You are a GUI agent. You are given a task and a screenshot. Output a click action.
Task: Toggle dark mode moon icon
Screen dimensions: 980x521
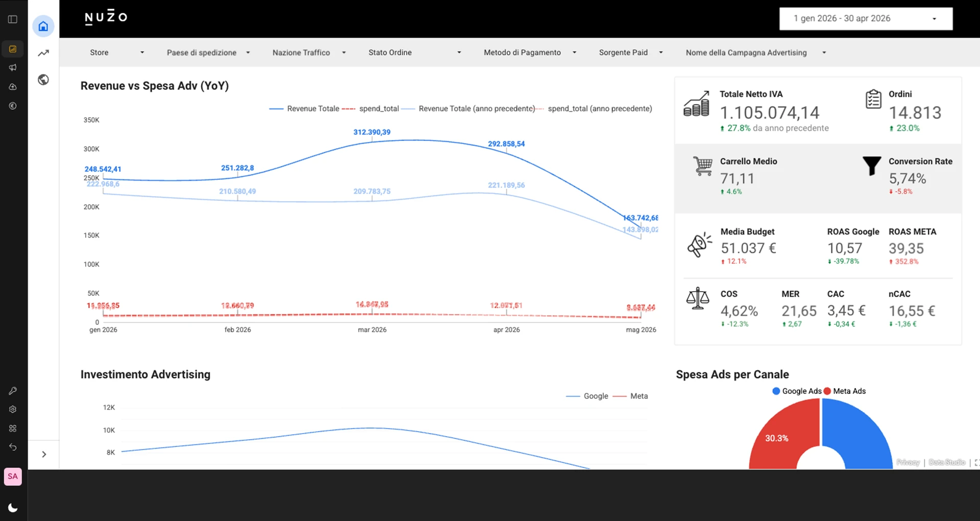pyautogui.click(x=13, y=507)
